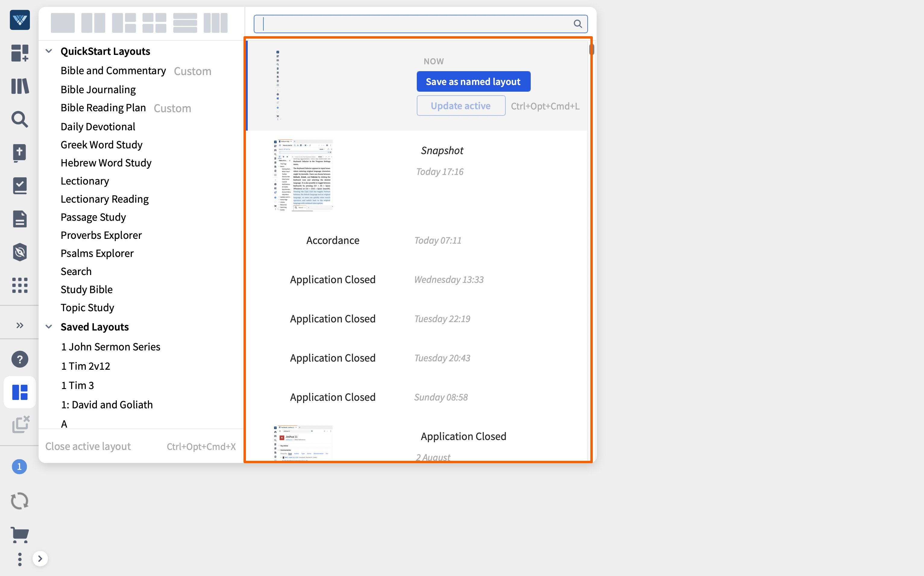Click the hexagon shield sidebar icon

[20, 252]
